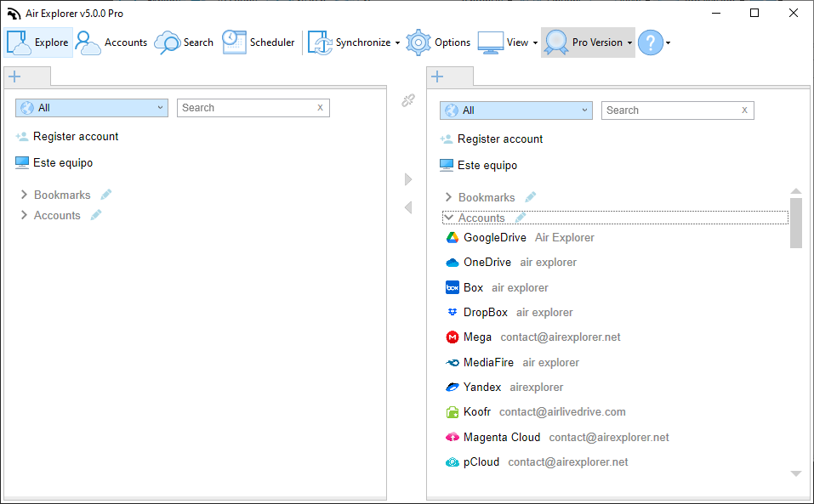Open the Box account
814x504 pixels.
click(x=497, y=288)
